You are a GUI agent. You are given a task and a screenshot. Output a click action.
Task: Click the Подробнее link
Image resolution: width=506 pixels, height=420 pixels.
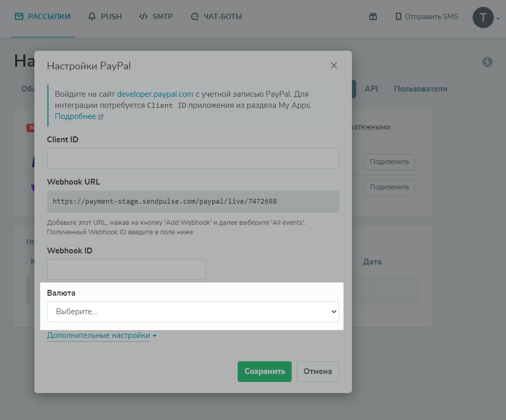click(x=75, y=116)
